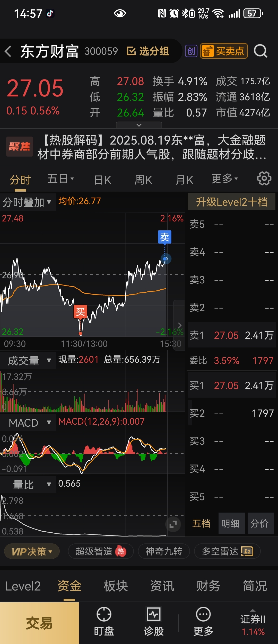Open the 成交量 indicator dropdown
This screenshot has width=278, height=644.
(28, 361)
